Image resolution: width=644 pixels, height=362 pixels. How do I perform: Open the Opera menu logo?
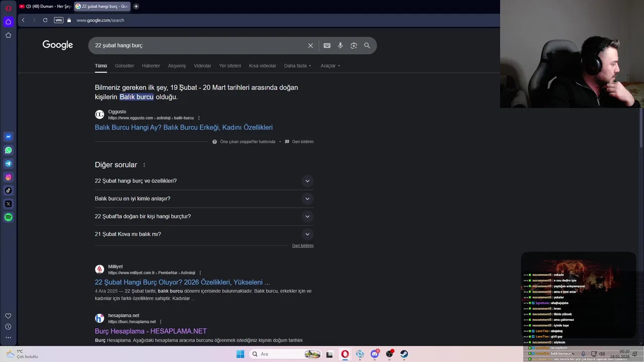[x=8, y=8]
